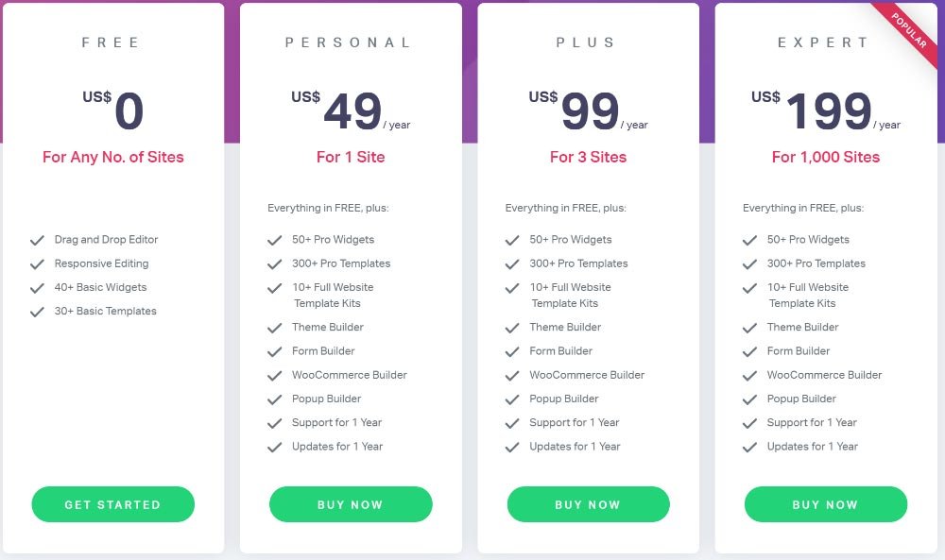This screenshot has width=945, height=560.
Task: Select the Personal plan heading
Action: pyautogui.click(x=349, y=42)
